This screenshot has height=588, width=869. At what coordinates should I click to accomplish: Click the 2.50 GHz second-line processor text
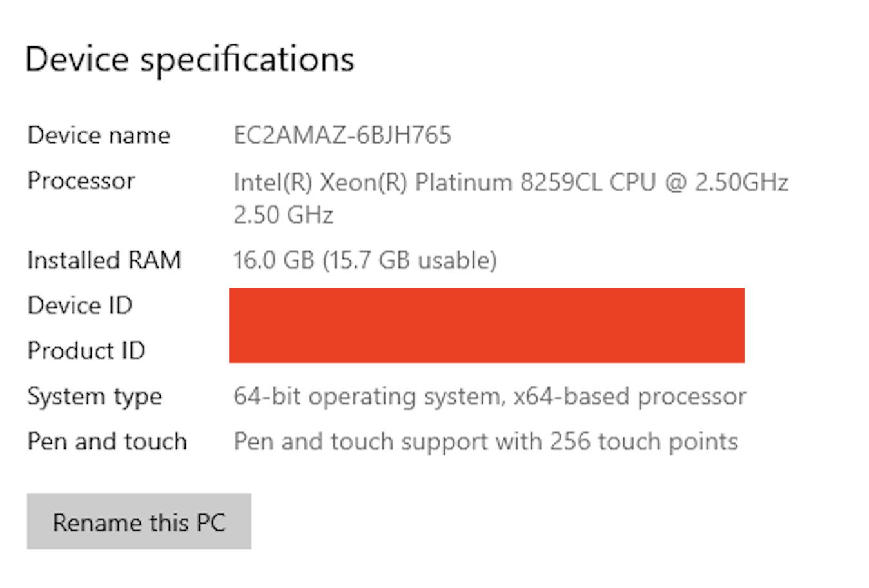283,215
